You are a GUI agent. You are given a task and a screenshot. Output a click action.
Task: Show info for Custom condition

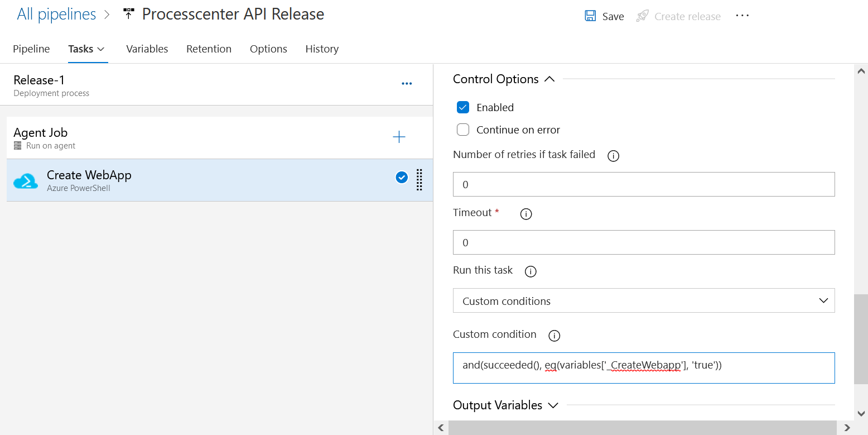[x=554, y=336]
